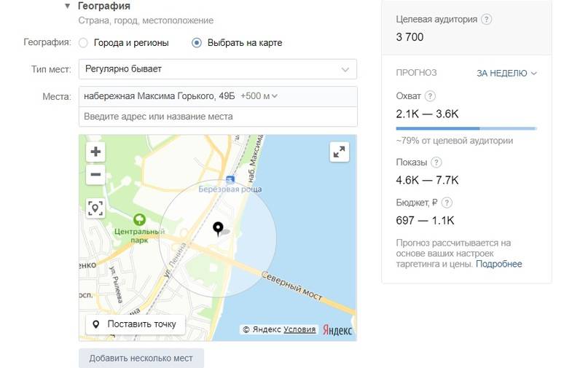Viewport: 588px width, 368px height.
Task: Open help tooltip next to Охват
Action: click(430, 96)
